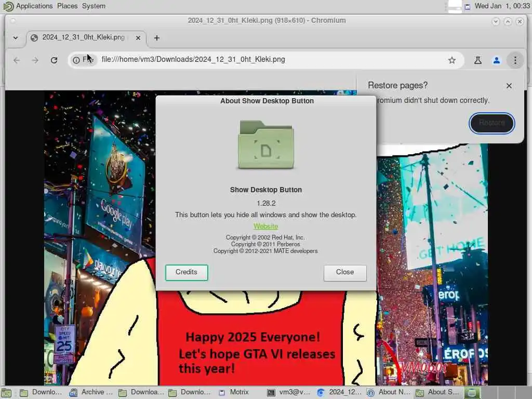Screen dimensions: 532x399
Task: Close the 2024_12_31_0ht_Kleki.png tab
Action: (x=138, y=38)
